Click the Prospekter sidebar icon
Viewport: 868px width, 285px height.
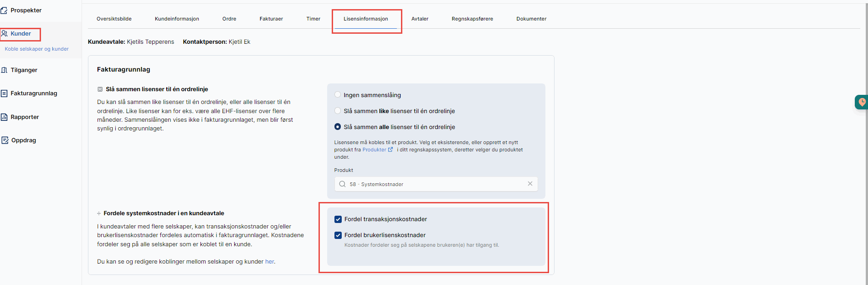[4, 10]
